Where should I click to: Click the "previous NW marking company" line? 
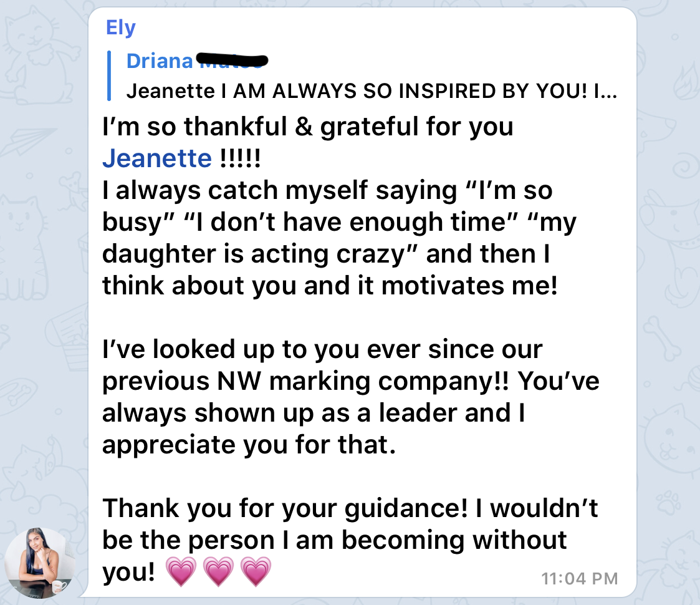click(350, 381)
